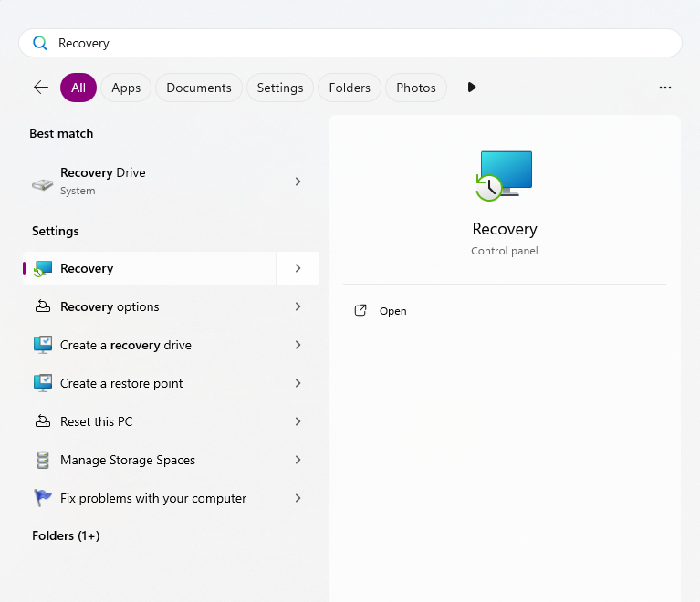Click the Settings section heading

coord(56,231)
